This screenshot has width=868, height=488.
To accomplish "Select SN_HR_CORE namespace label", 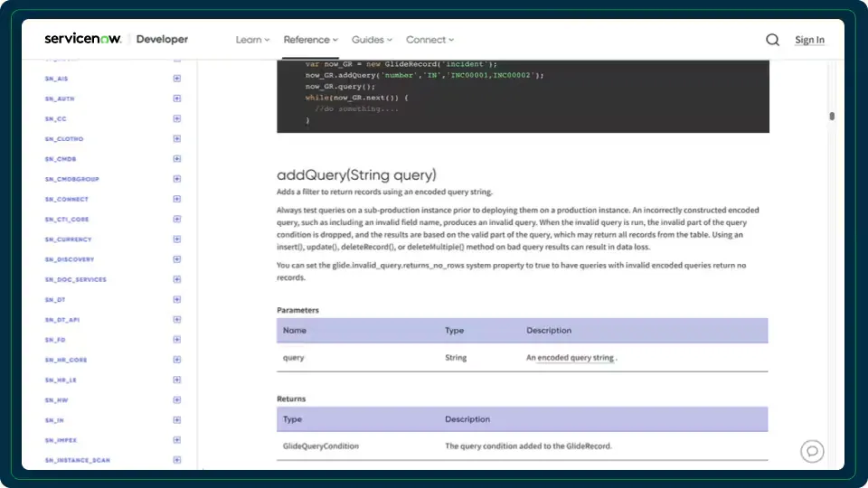I will (x=66, y=361).
